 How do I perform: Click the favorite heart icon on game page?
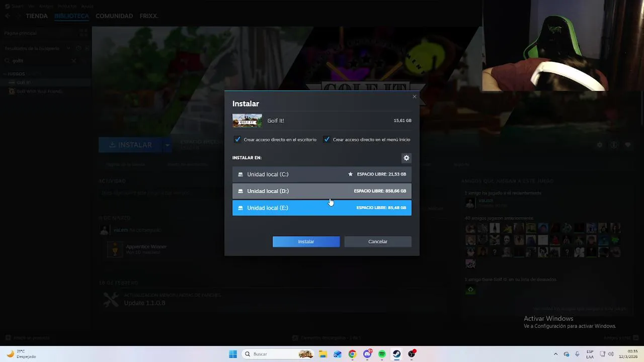pos(628,145)
